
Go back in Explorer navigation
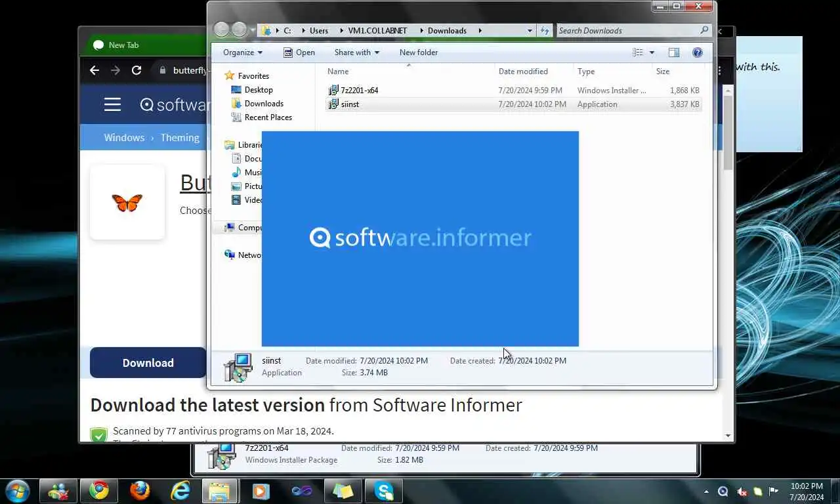[x=222, y=30]
